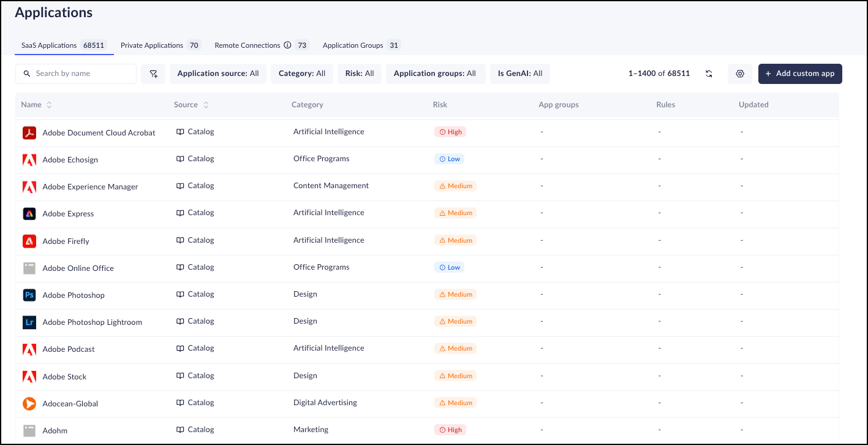Click the refresh list icon
Viewport: 868px width, 445px height.
[x=709, y=74]
